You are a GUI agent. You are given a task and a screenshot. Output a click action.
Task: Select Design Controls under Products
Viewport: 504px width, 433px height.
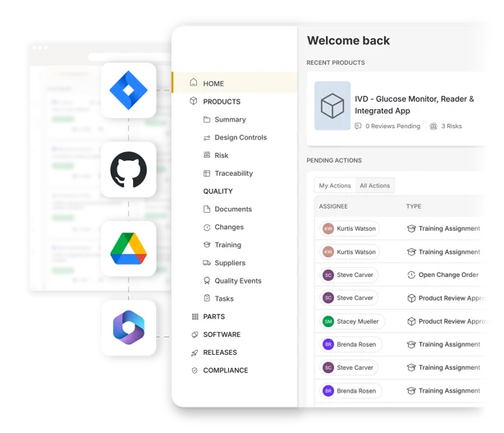241,138
